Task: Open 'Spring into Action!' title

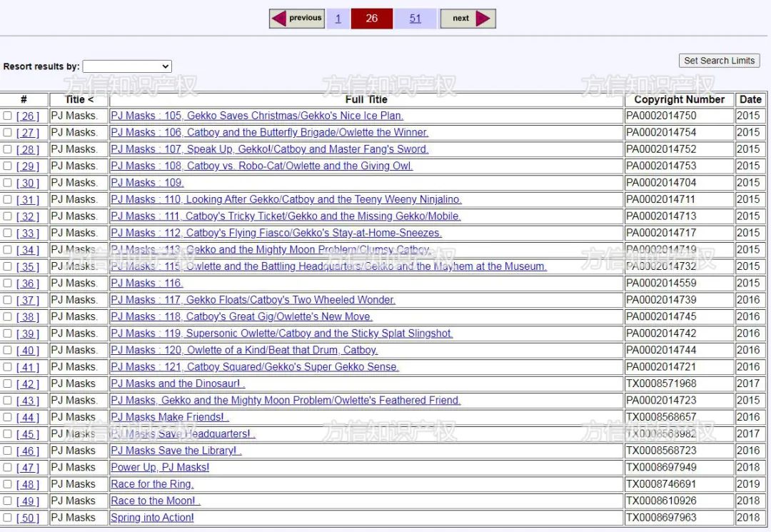Action: click(x=152, y=517)
